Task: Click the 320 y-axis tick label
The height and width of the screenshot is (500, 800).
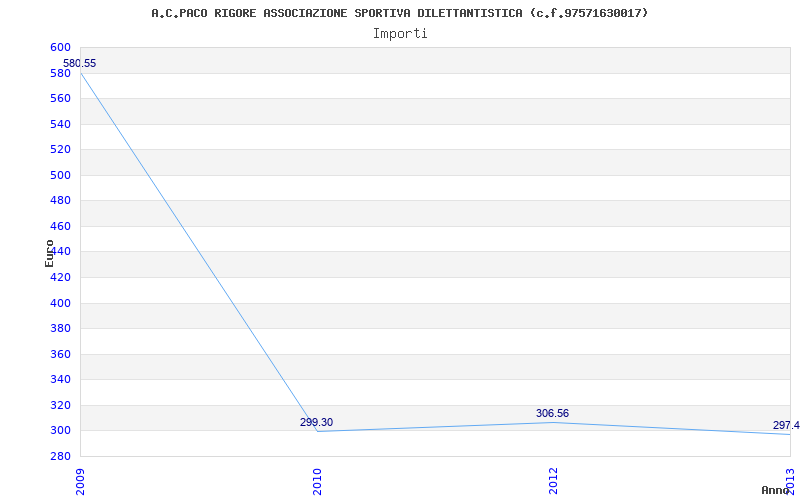Action: (60, 405)
